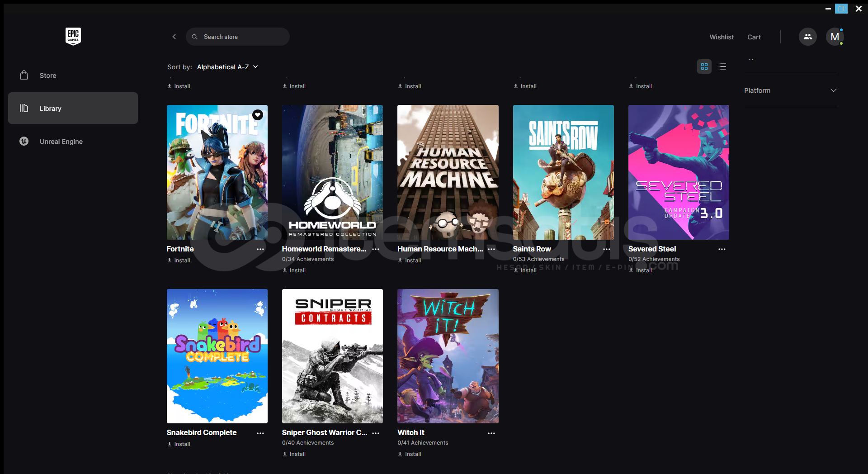Open the Sort by Alphabetical A-Z dropdown

[227, 67]
